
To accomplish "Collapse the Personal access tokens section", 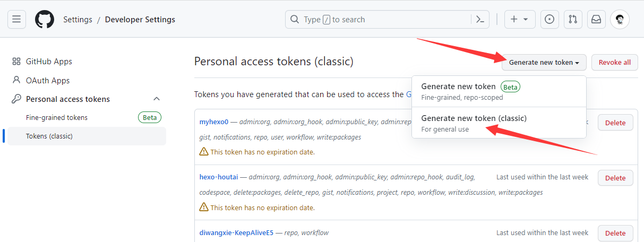I will (157, 99).
